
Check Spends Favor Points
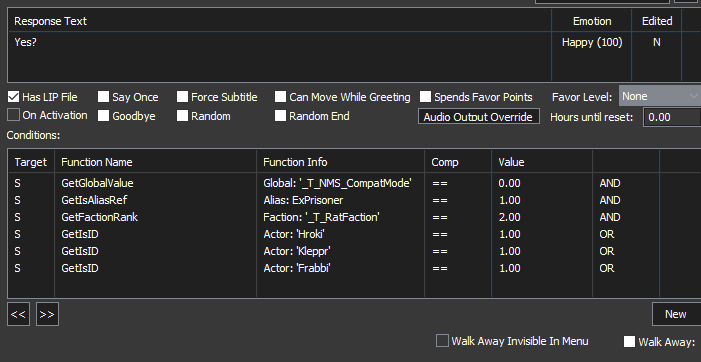[425, 97]
